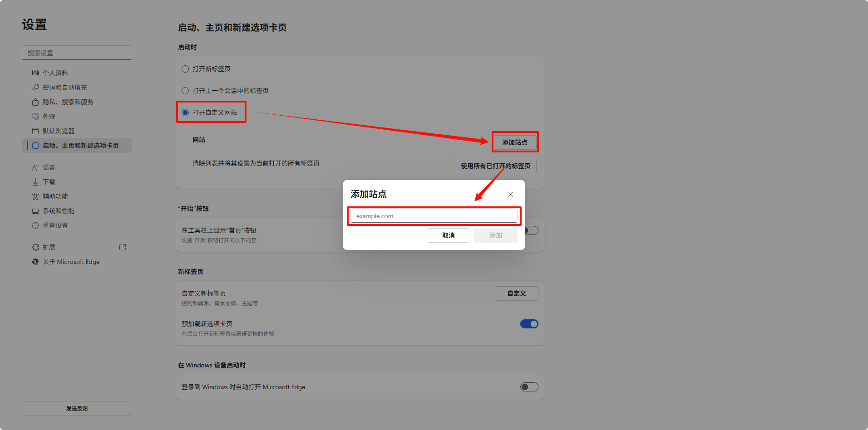Disable 预加载新选项卡页 toggle
This screenshot has width=868, height=430.
tap(529, 323)
